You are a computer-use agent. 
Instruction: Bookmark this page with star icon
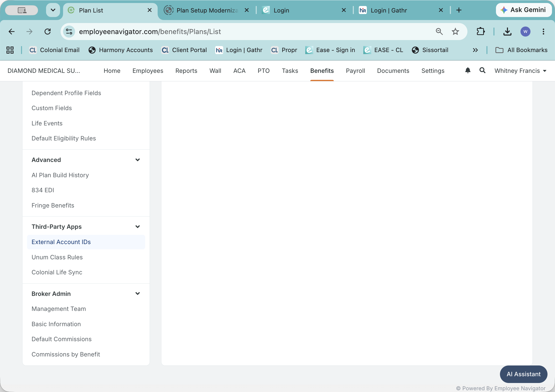click(455, 32)
